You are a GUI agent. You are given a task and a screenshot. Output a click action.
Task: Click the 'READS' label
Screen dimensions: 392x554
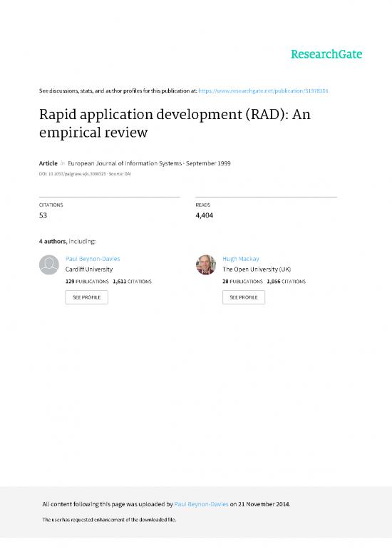(202, 205)
